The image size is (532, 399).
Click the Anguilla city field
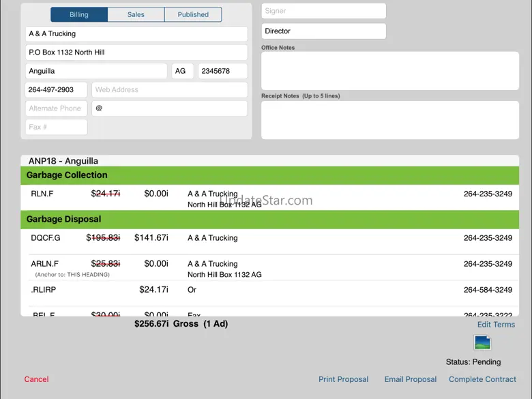(96, 71)
